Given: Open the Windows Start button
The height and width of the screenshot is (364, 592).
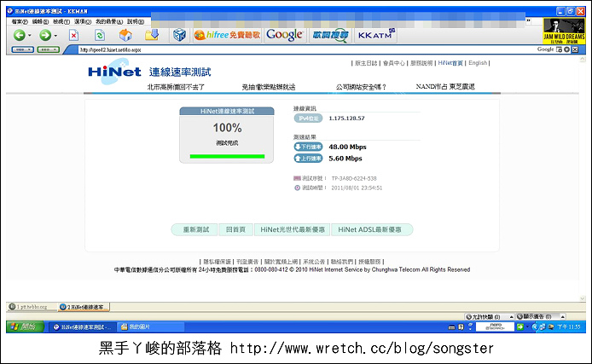Looking at the screenshot, I should pos(25,326).
